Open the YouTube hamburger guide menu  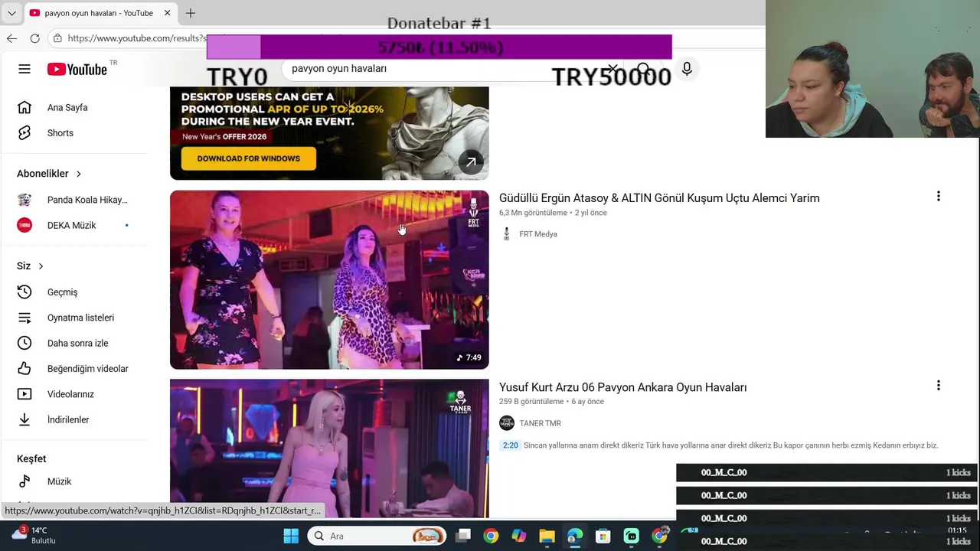[x=24, y=69]
